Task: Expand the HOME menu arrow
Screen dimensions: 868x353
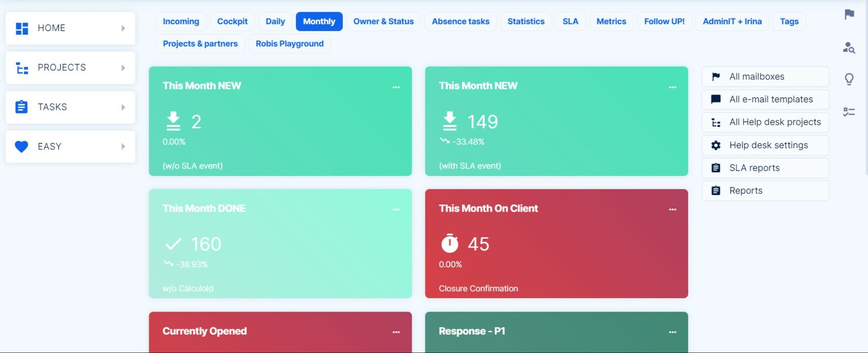Action: click(123, 28)
